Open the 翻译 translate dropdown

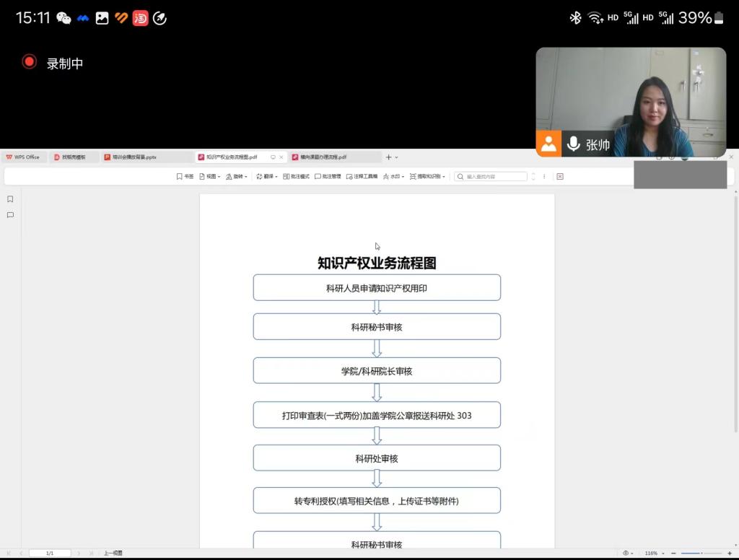(x=267, y=177)
